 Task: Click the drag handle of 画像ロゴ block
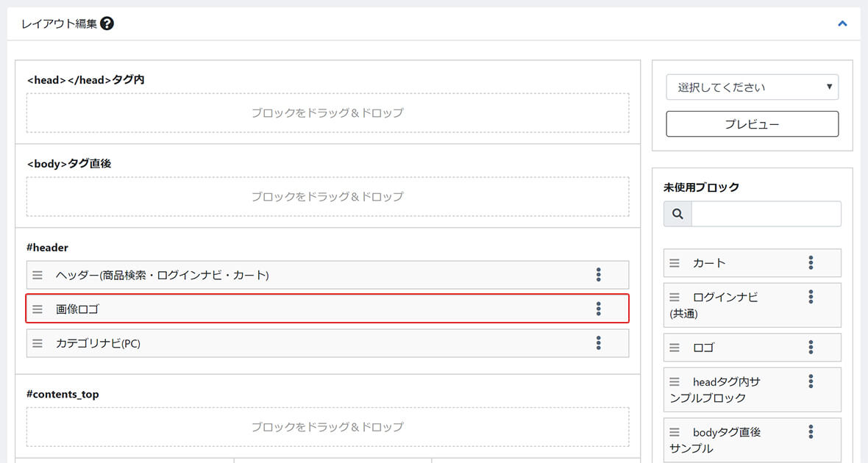tap(37, 309)
